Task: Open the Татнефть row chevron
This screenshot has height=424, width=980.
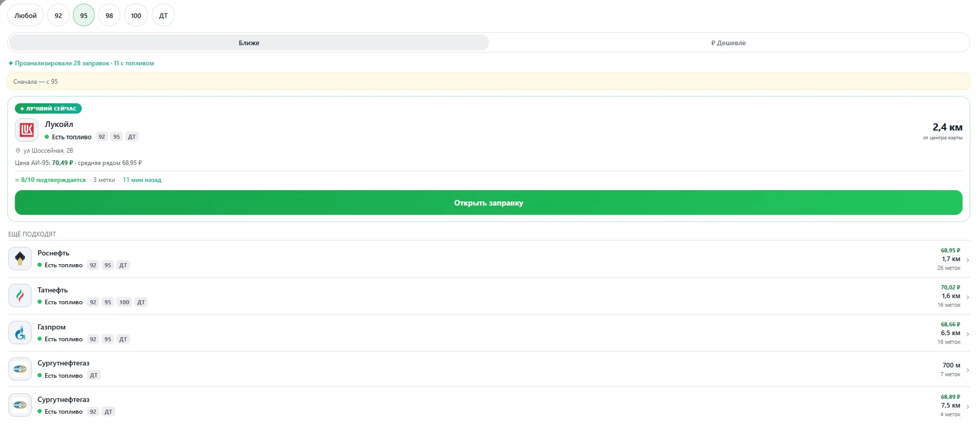Action: click(968, 297)
